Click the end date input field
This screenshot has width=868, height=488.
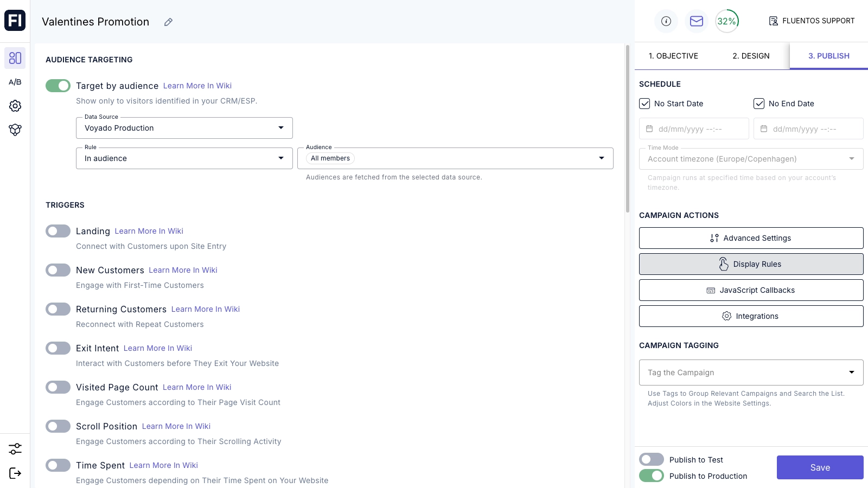[x=808, y=129]
